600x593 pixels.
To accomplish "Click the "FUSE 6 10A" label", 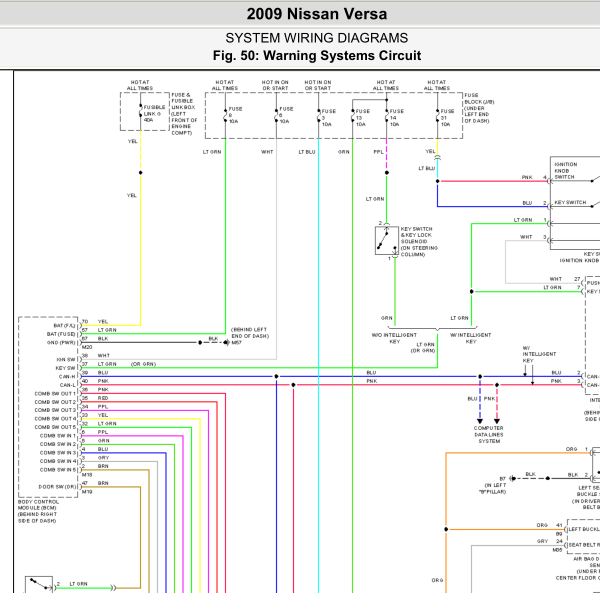I will coord(286,115).
